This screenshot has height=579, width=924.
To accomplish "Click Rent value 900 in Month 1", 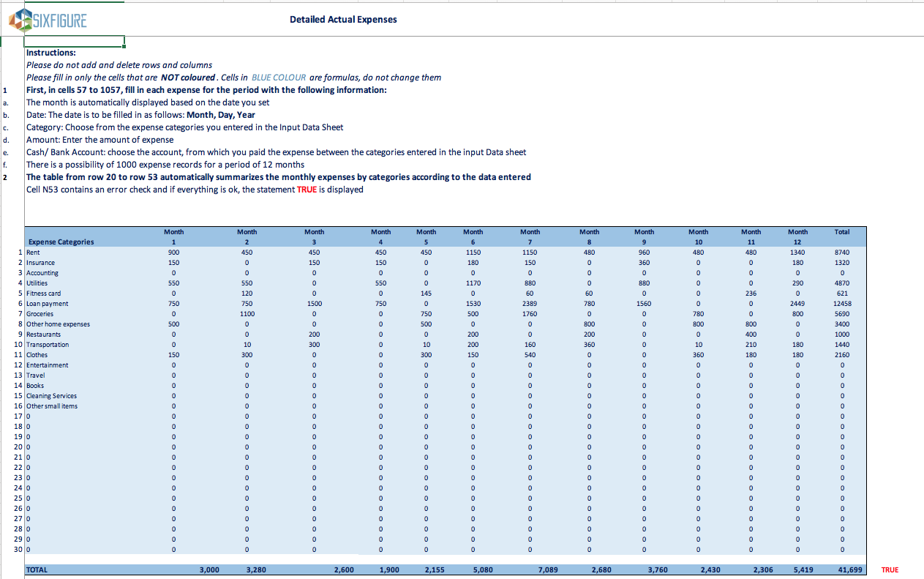I will (174, 253).
